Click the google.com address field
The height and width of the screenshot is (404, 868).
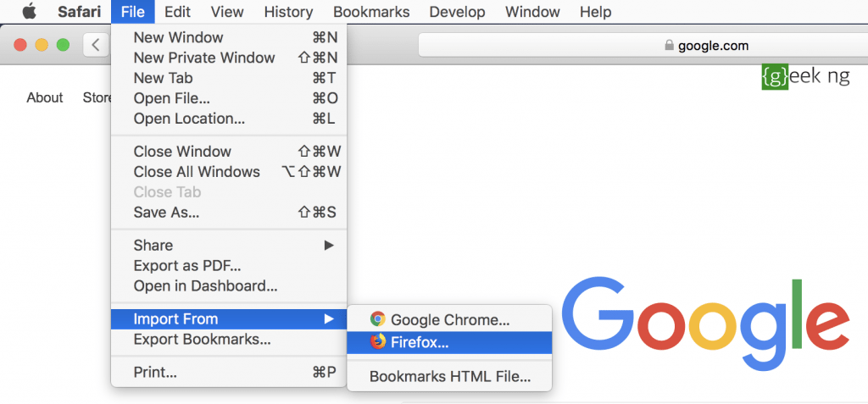(x=643, y=46)
